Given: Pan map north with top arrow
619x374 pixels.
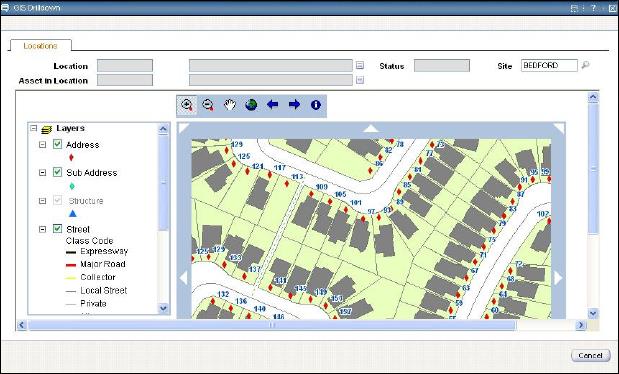Looking at the screenshot, I should point(371,128).
